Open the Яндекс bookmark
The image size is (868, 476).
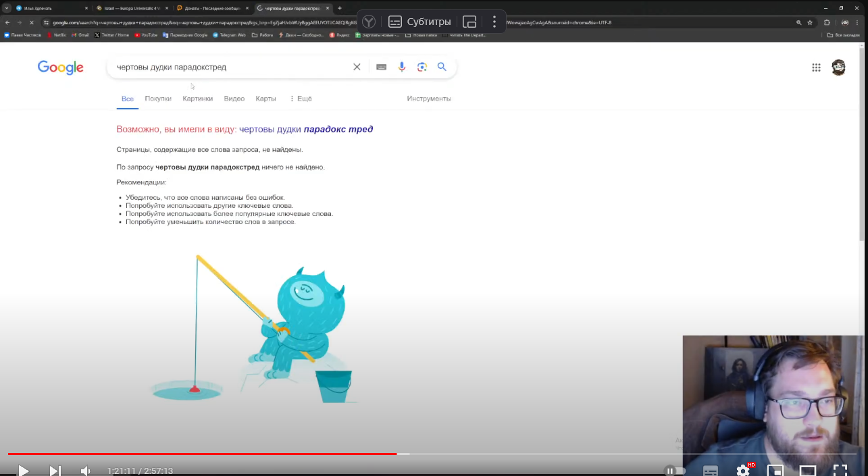(340, 34)
